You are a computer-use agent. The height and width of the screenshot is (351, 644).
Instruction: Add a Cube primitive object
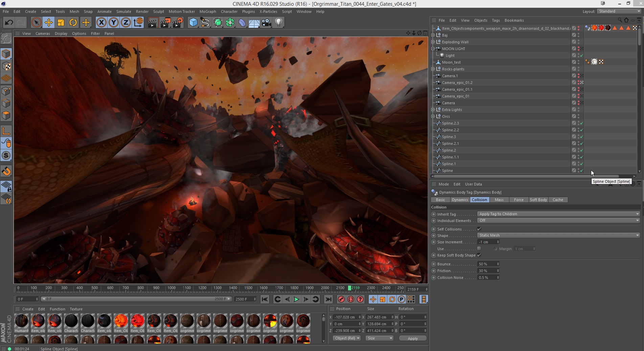click(193, 23)
